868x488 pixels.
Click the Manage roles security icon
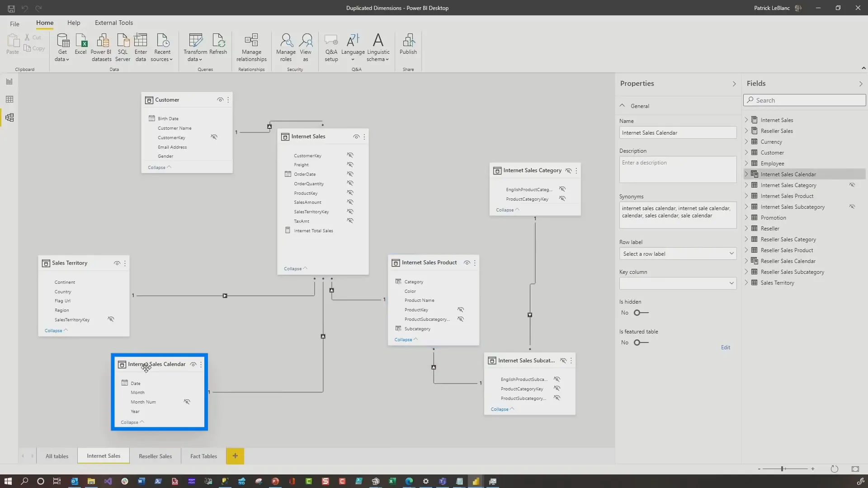pos(285,47)
